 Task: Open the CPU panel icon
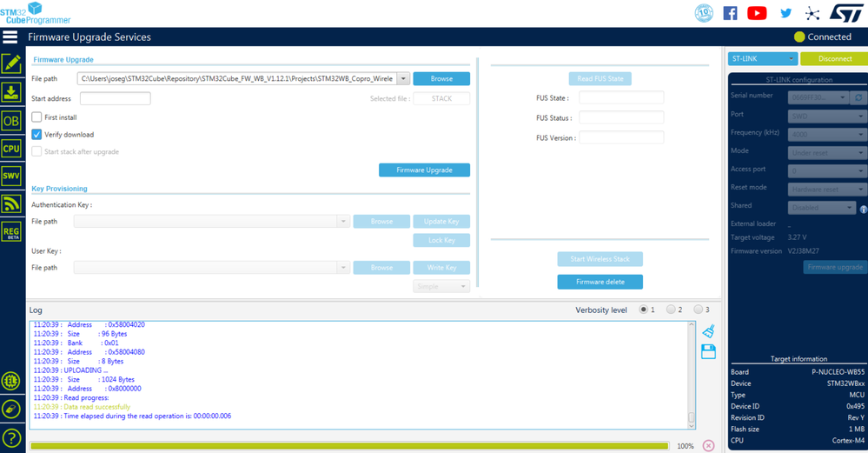click(x=11, y=149)
